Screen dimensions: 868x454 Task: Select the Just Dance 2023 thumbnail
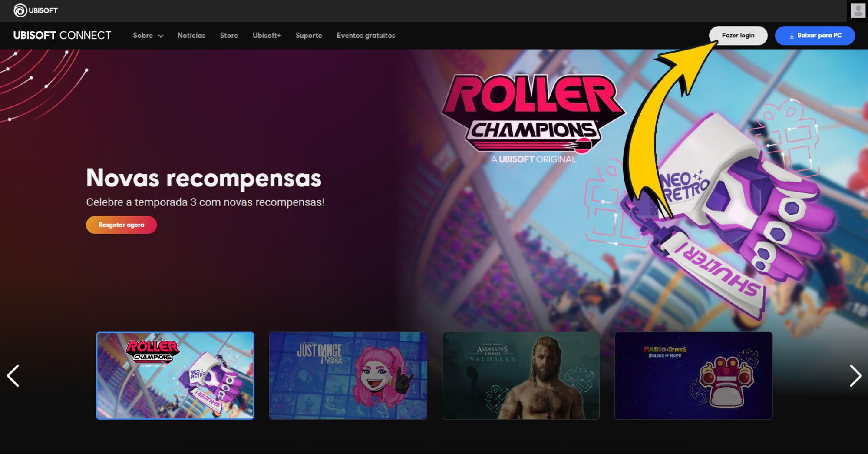348,376
